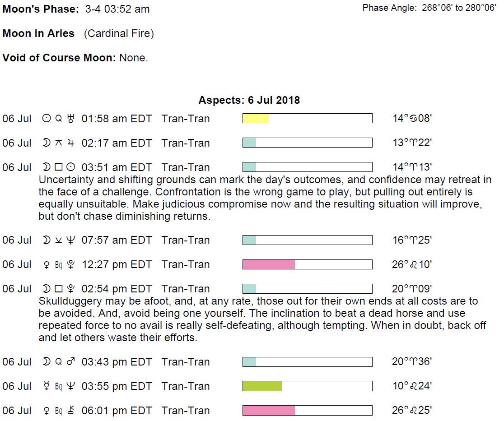The height and width of the screenshot is (421, 504).
Task: Select the Mercury glyph in the 03:55 pm row
Action: click(46, 386)
